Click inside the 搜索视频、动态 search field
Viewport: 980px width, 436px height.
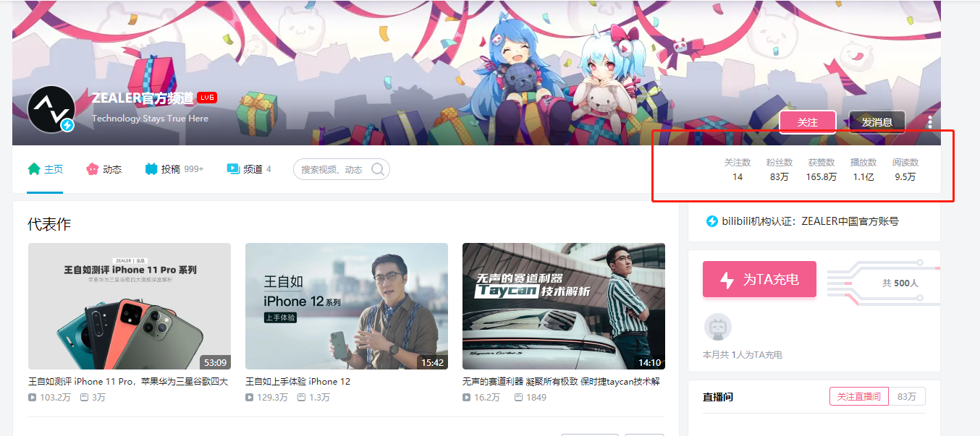(x=331, y=169)
